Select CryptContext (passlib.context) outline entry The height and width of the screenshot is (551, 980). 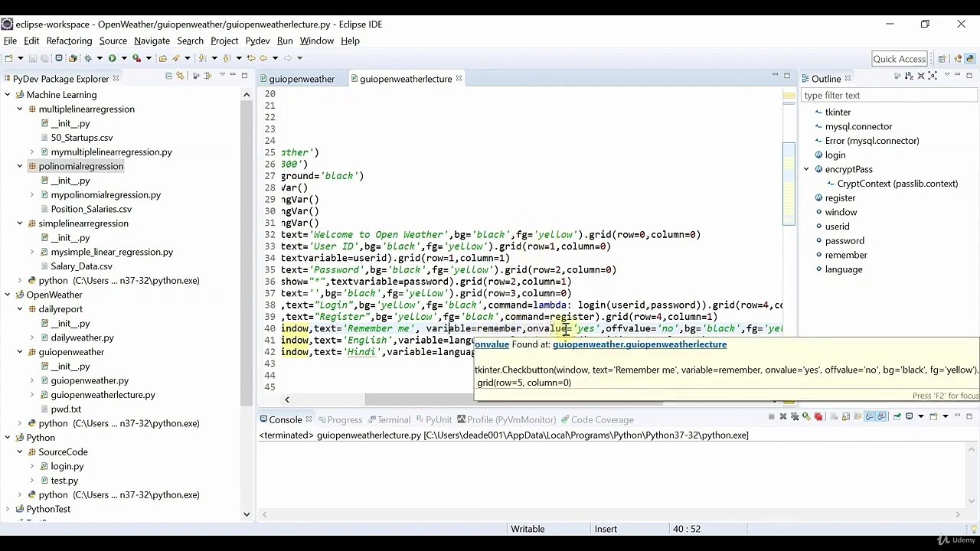click(x=897, y=184)
